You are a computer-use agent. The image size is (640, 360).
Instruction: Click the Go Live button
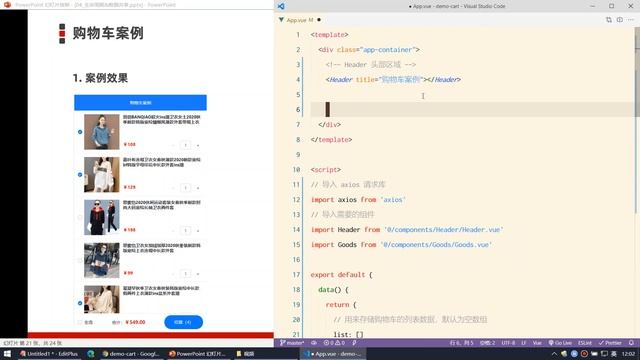[560, 343]
